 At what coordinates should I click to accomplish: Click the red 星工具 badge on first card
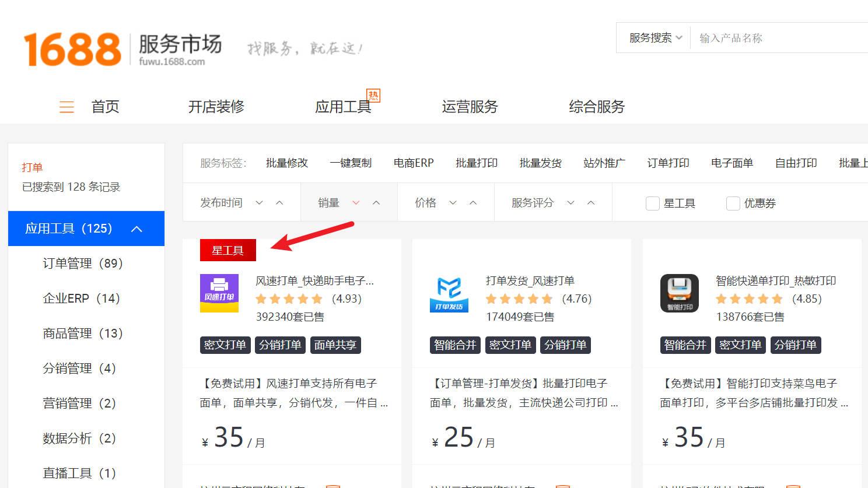228,250
